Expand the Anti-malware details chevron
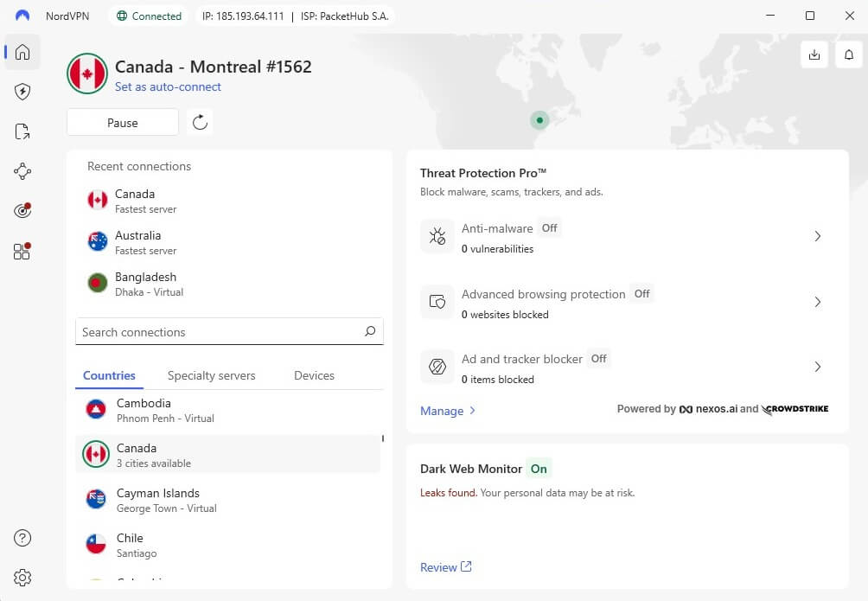Screen dimensions: 868x601 (x=817, y=236)
